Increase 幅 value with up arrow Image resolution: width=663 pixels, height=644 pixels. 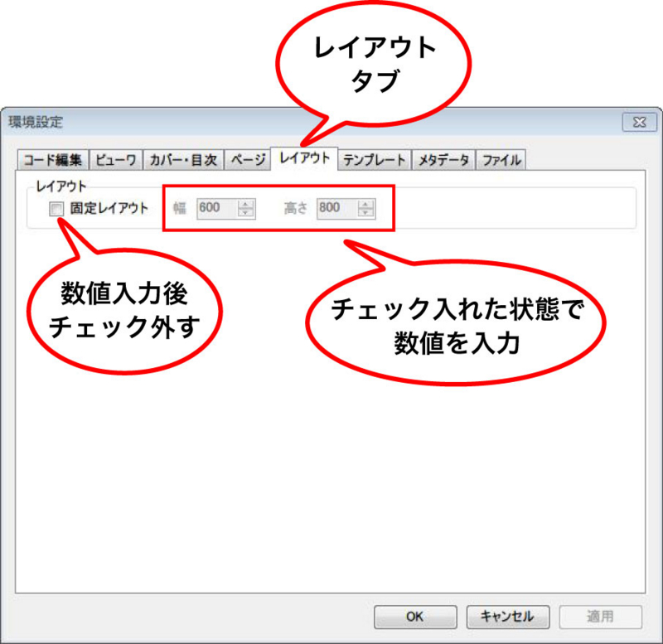[x=246, y=204]
